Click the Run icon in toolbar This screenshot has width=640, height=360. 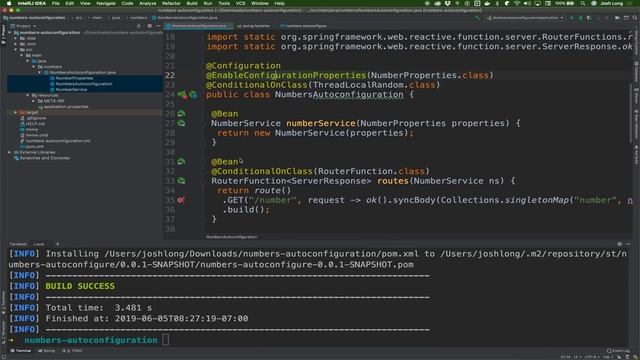point(572,18)
